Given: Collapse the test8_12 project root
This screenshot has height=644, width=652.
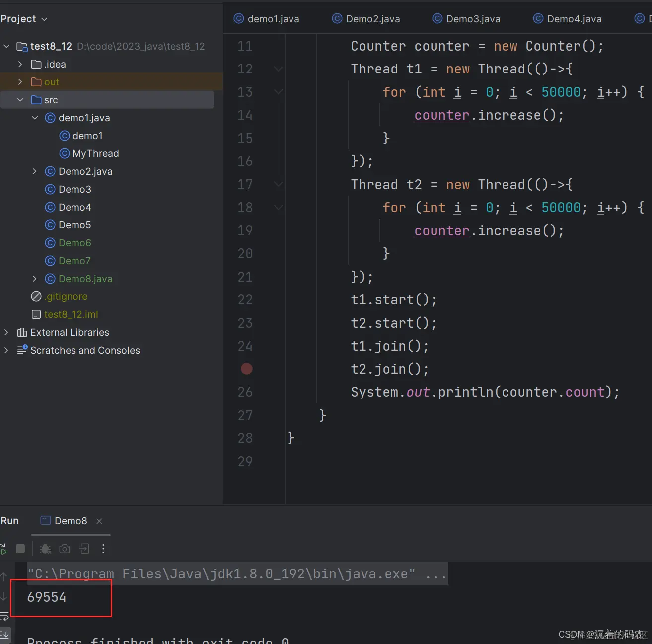Looking at the screenshot, I should (6, 46).
